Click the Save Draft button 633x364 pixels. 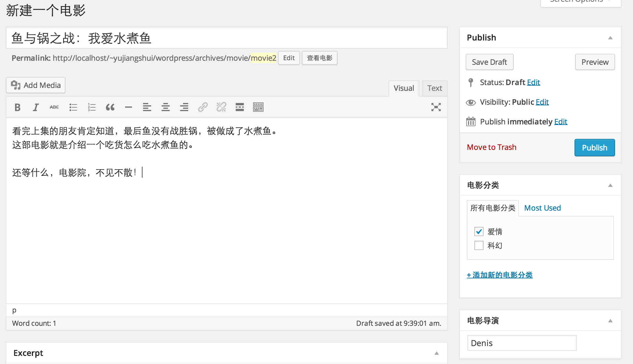point(490,62)
